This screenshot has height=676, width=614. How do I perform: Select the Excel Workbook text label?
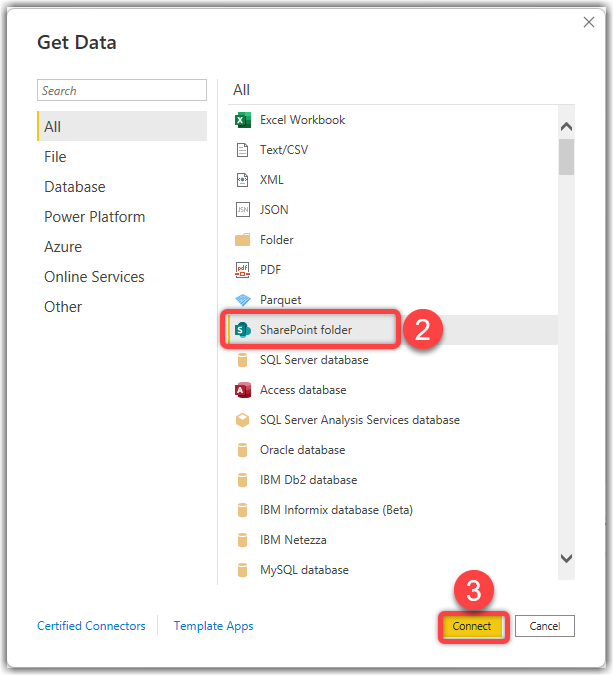coord(302,120)
